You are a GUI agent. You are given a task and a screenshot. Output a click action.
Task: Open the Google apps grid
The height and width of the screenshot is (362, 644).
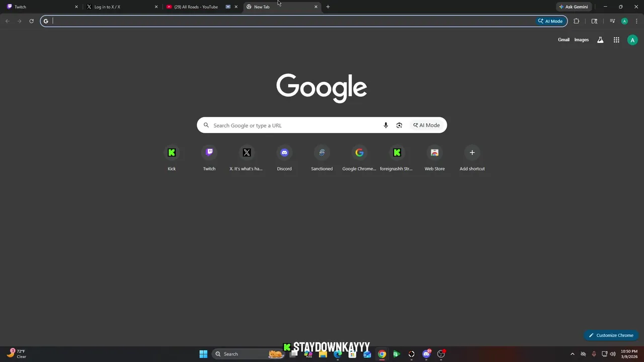click(x=616, y=40)
